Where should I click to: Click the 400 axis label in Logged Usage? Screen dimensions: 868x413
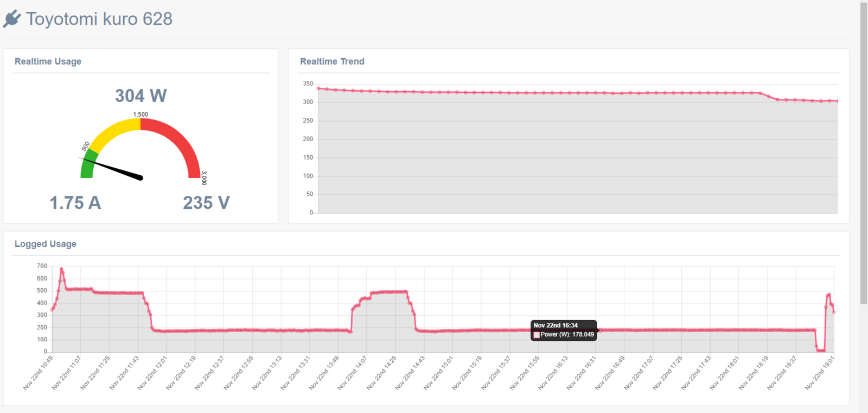point(42,303)
